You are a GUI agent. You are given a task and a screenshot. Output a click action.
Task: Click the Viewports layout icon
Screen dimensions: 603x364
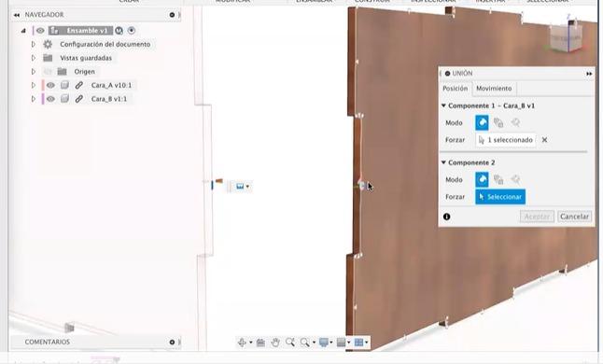tap(358, 343)
